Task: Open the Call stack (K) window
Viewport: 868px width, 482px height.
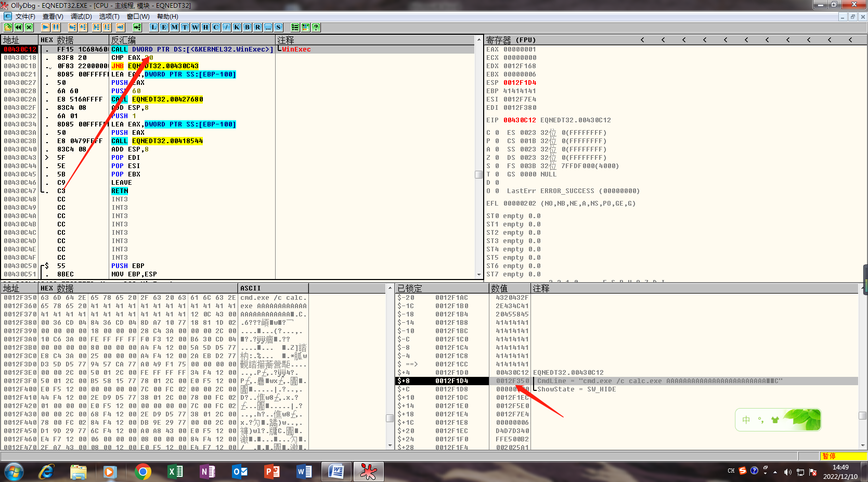Action: [237, 27]
